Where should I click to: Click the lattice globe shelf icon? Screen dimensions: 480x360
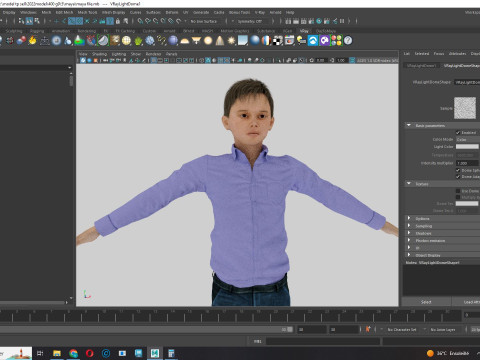126,41
